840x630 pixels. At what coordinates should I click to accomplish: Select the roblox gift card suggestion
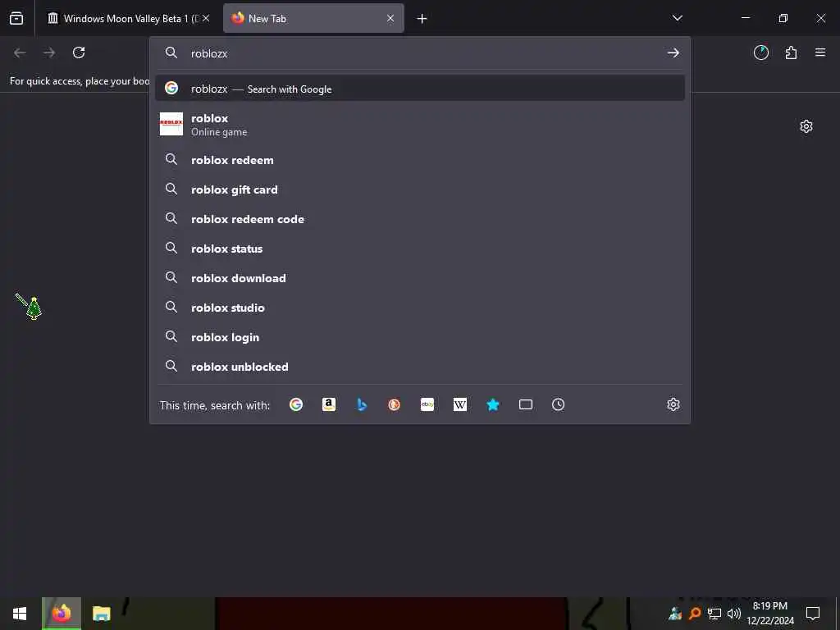click(420, 189)
